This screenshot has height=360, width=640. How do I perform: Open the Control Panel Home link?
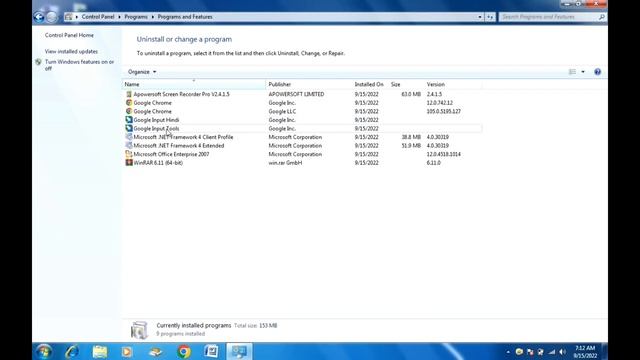[x=69, y=36]
